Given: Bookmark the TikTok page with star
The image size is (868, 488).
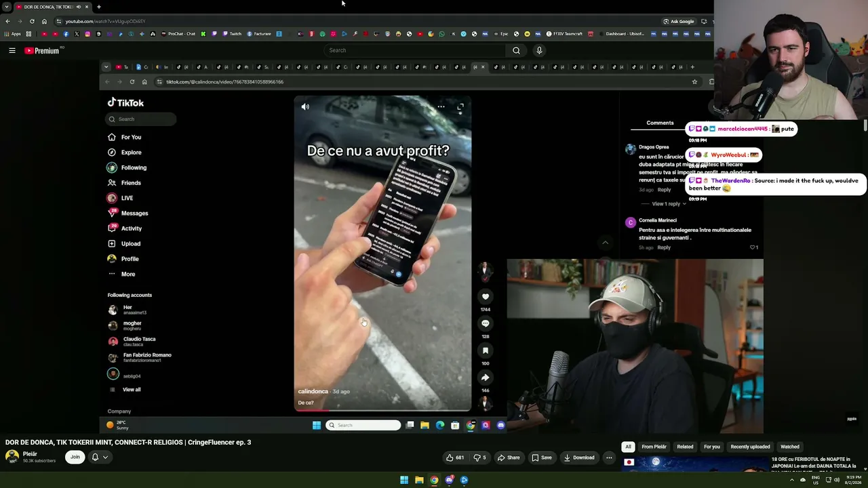Looking at the screenshot, I should (694, 82).
